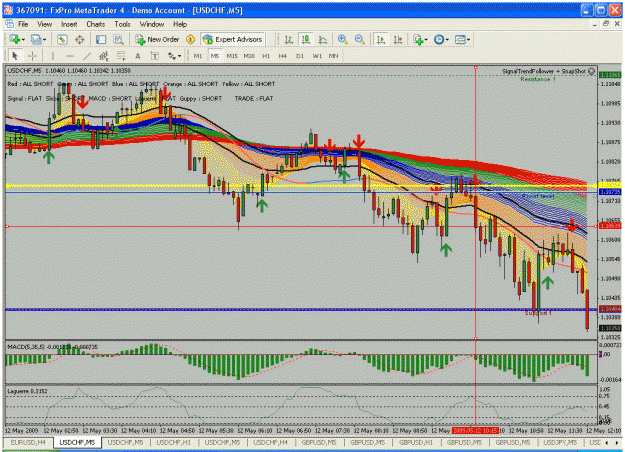Switch to the USDCHF,H1 chart tab

(173, 442)
